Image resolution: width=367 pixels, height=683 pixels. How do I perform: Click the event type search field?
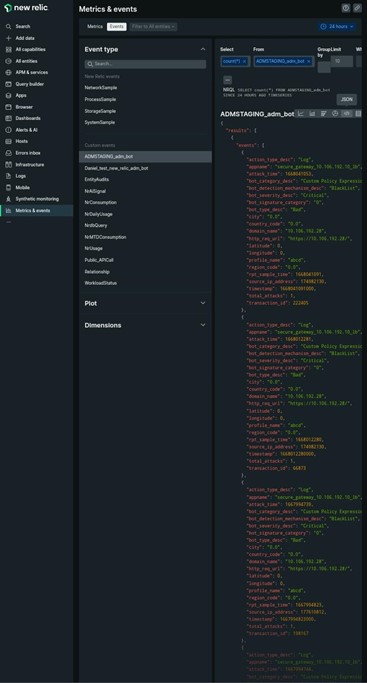pos(145,64)
